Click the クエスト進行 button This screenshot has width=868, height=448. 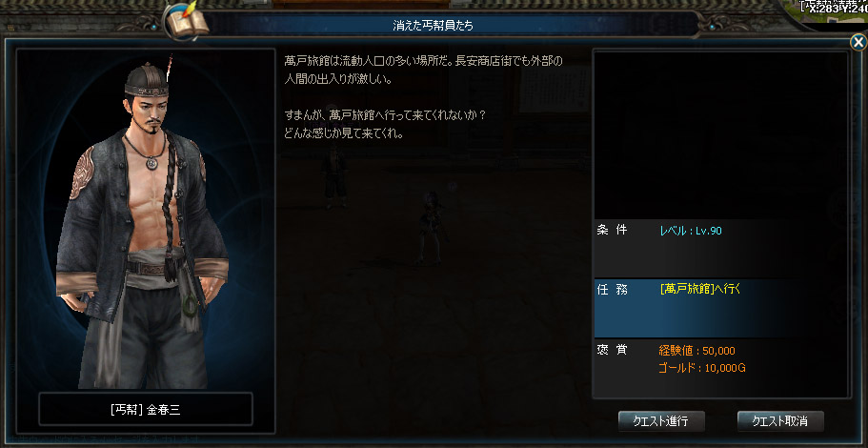pyautogui.click(x=661, y=421)
